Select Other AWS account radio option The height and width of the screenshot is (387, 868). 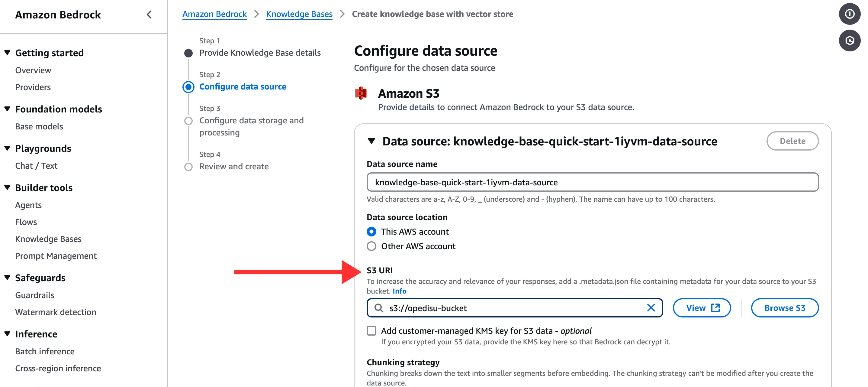tap(371, 246)
